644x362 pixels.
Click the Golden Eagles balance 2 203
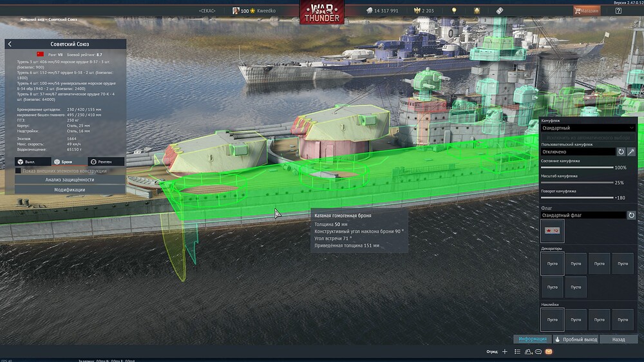coord(424,11)
